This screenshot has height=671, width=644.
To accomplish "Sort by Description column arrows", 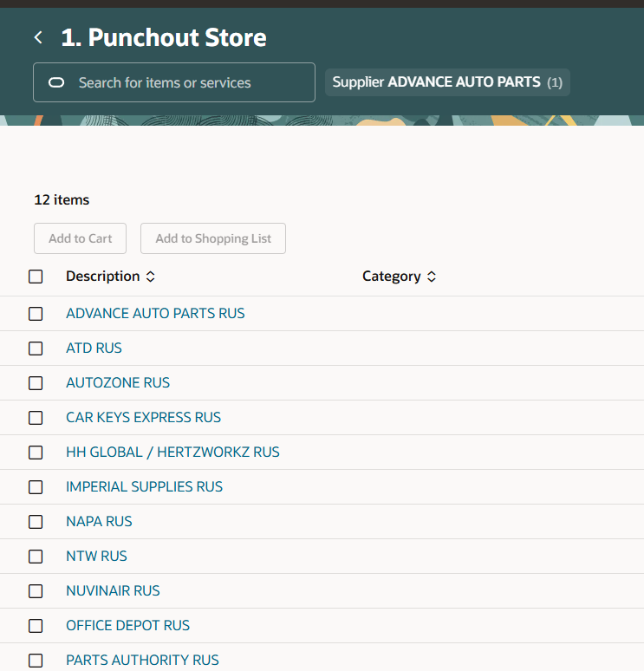I will click(x=150, y=277).
